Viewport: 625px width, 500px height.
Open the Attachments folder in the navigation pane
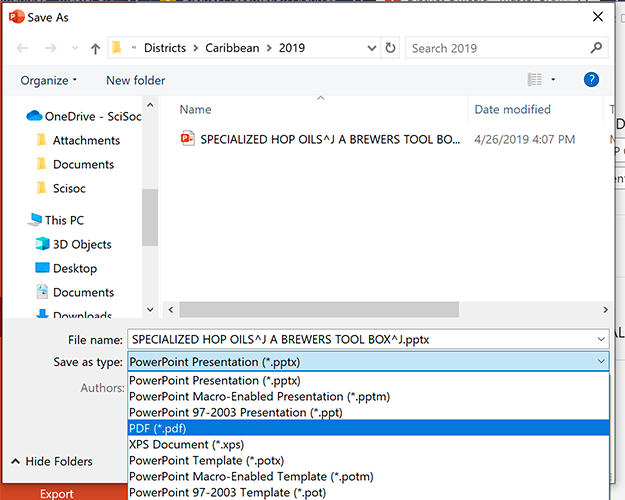[78, 140]
